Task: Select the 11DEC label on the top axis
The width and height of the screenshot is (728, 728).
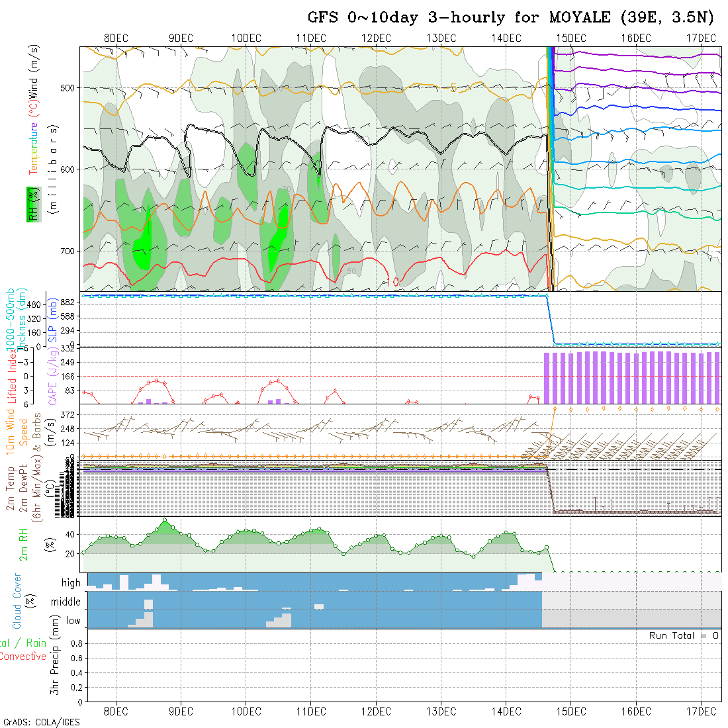Action: (311, 38)
